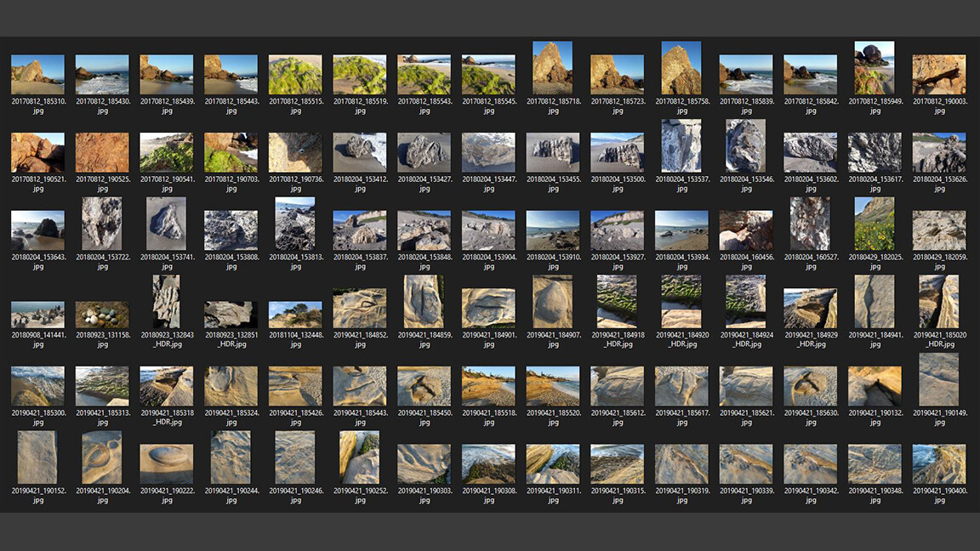980x551 pixels.
Task: Select the thumbnail named 20170812_185545.jpg
Action: 488,74
